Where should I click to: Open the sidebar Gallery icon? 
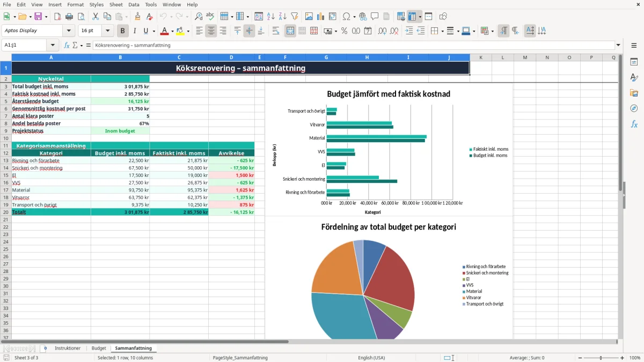pyautogui.click(x=634, y=93)
